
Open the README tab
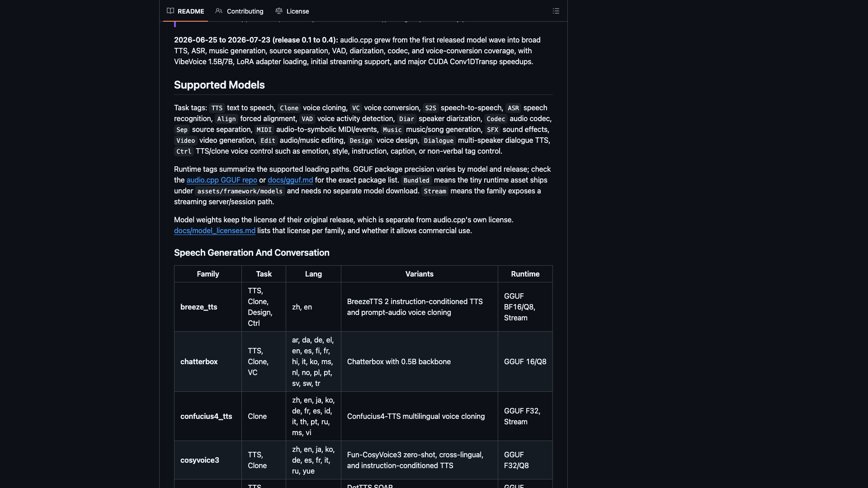tap(185, 11)
